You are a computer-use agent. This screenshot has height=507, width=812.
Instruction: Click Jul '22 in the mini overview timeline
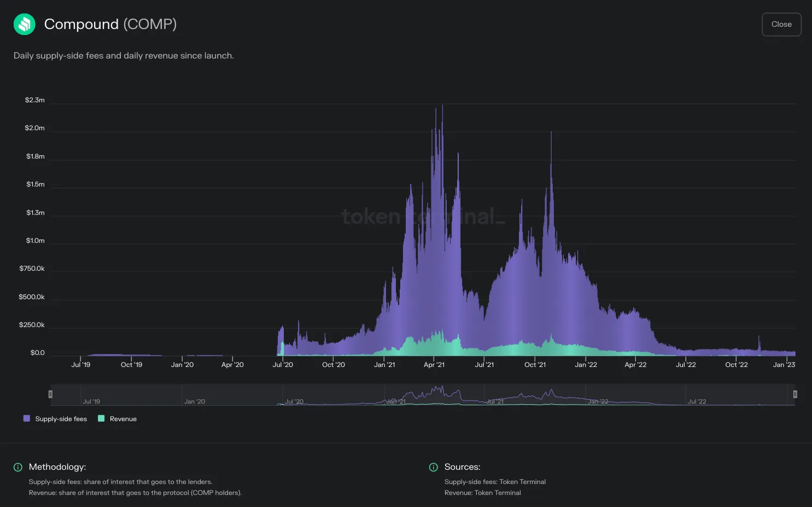point(697,401)
